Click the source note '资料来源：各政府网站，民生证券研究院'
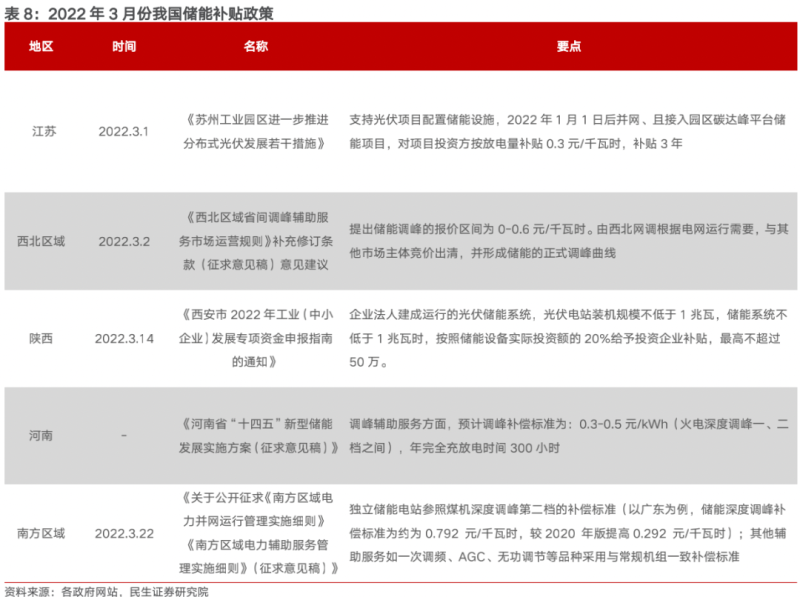The height and width of the screenshot is (597, 800). coord(107,590)
